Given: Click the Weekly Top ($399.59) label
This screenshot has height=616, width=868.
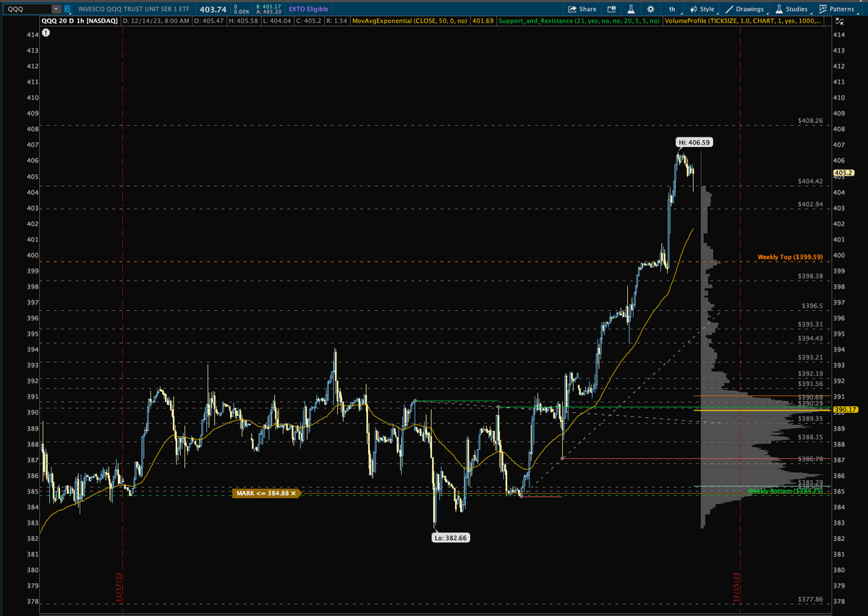Looking at the screenshot, I should [x=790, y=257].
